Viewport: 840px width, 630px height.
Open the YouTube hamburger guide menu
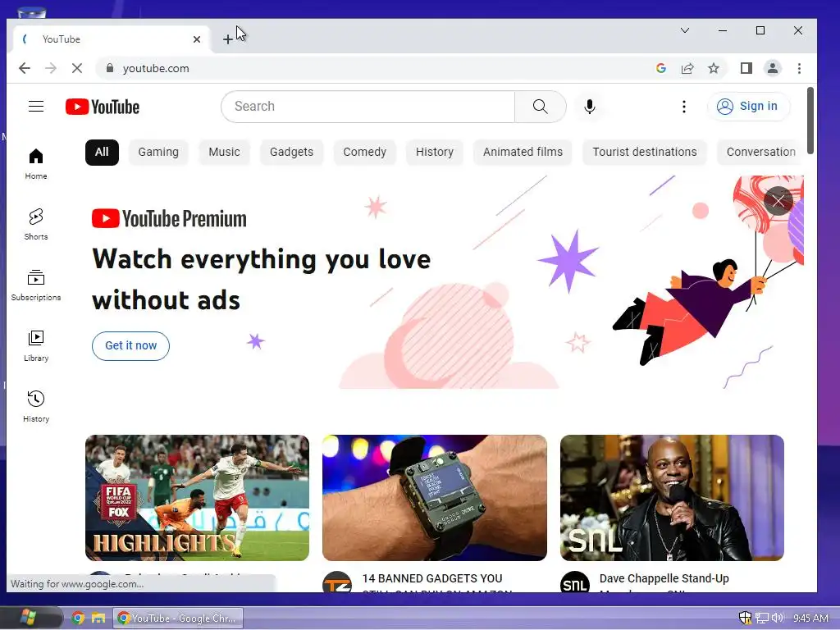click(36, 107)
